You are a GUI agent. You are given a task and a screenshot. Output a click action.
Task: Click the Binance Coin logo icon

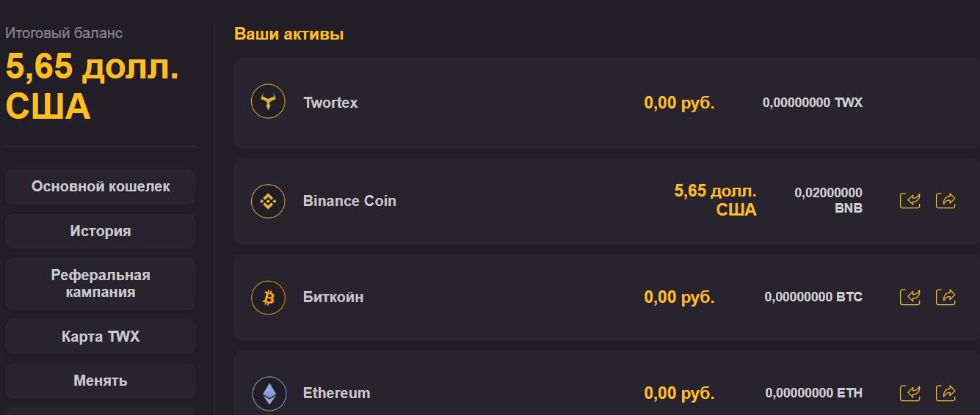(268, 201)
